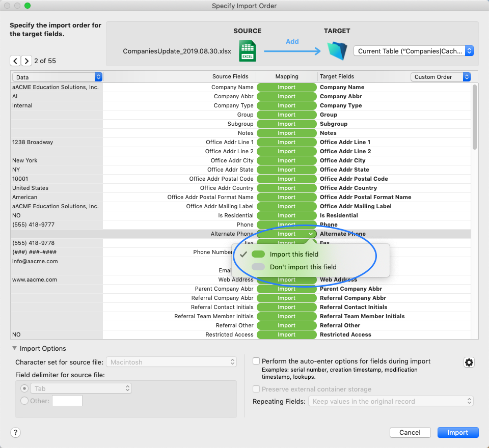Click the blue Import button
Image resolution: width=489 pixels, height=448 pixels.
click(x=458, y=432)
